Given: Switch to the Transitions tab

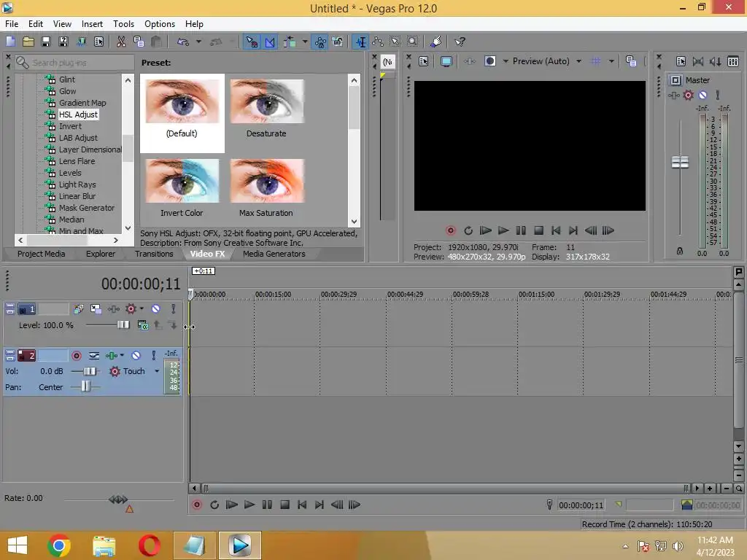Looking at the screenshot, I should click(154, 254).
